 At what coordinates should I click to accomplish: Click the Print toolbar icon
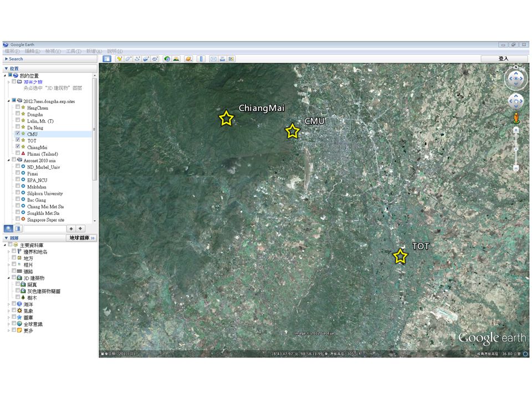pyautogui.click(x=222, y=59)
